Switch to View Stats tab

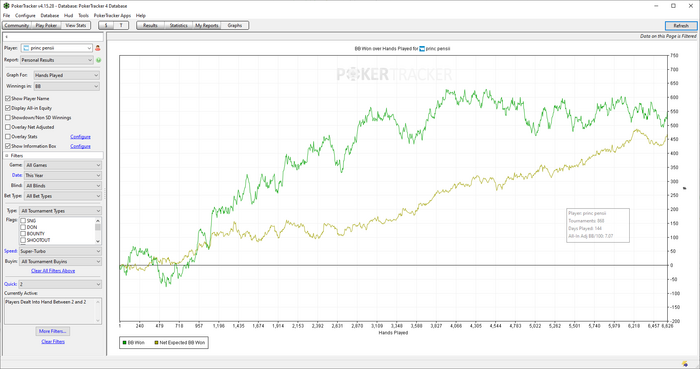(x=75, y=25)
